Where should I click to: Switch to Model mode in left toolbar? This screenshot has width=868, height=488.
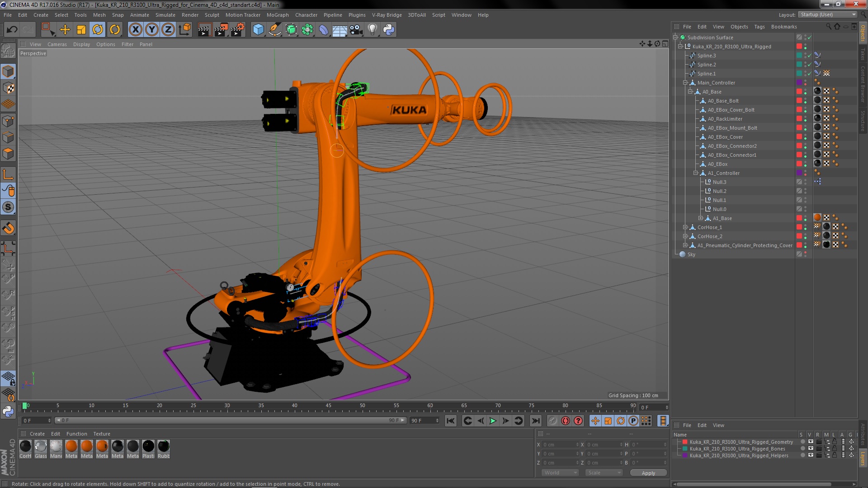(8, 71)
